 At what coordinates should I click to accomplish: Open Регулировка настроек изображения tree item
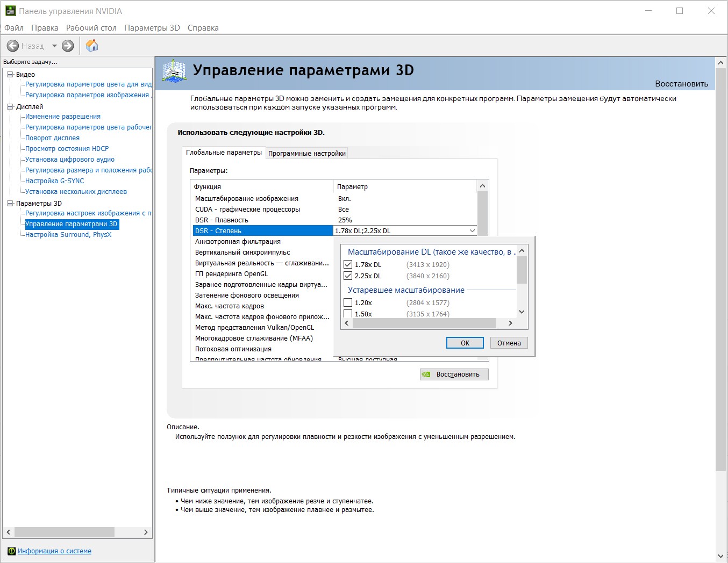click(x=88, y=213)
